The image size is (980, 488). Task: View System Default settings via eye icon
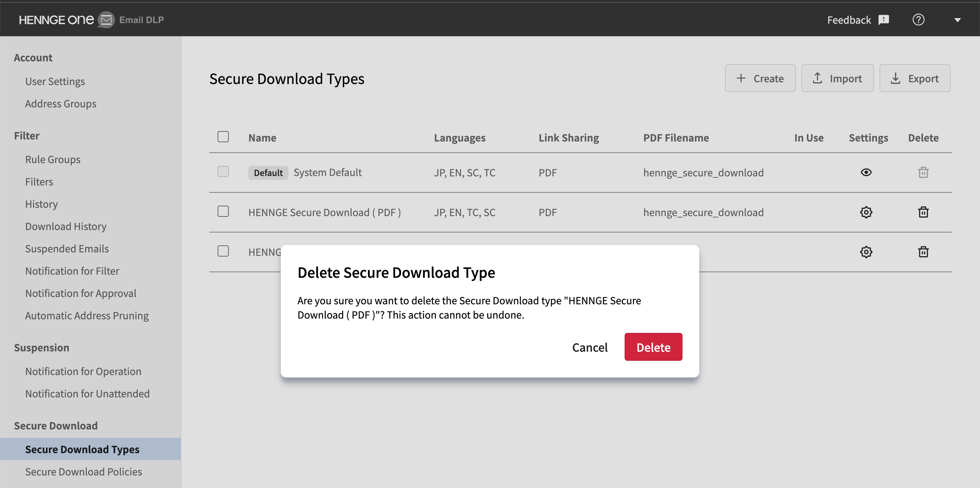coord(866,172)
